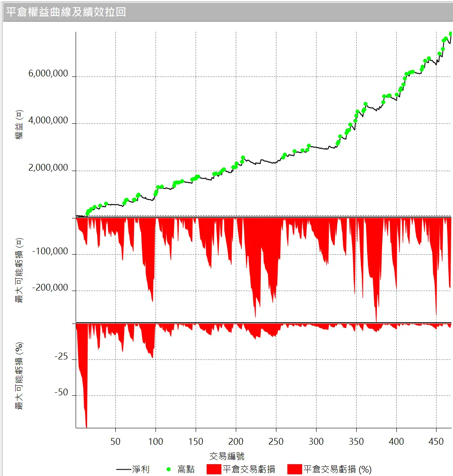Image resolution: width=453 pixels, height=476 pixels.
Task: Click the deepest percent drawdown spike bottom
Action: point(86,426)
